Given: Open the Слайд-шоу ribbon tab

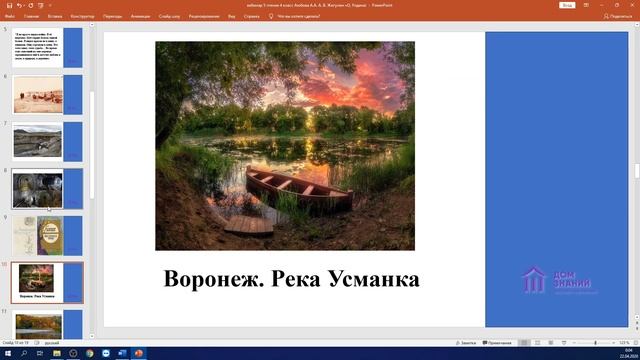Looking at the screenshot, I should click(x=169, y=16).
